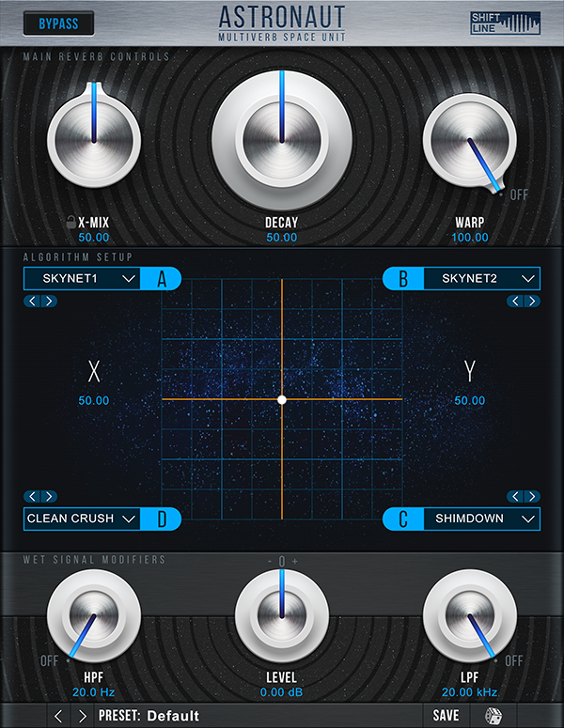Click the preset name Default

tap(173, 716)
